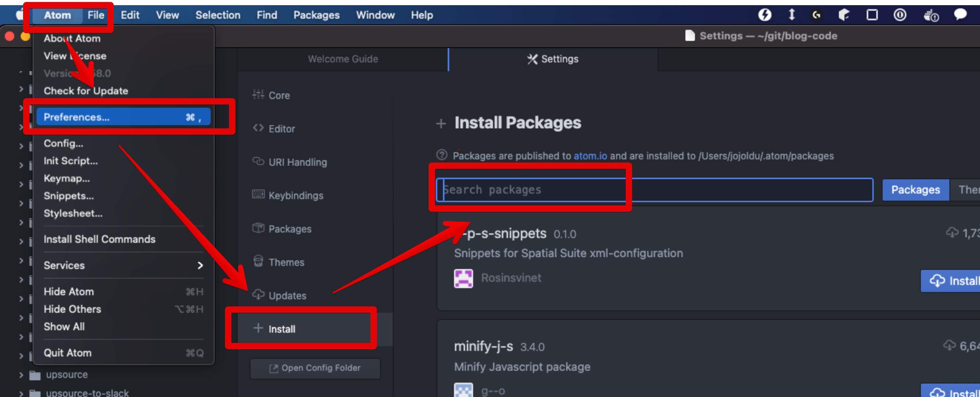Open the Logitech G menu bar icon
Screen dimensions: 980x397
point(817,15)
